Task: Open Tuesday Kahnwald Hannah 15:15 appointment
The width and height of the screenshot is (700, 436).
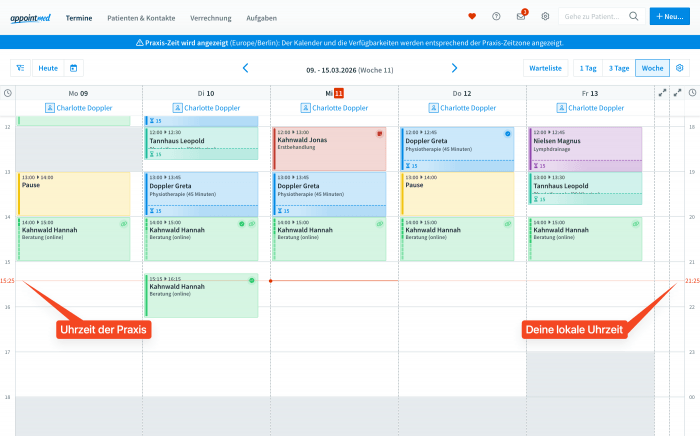Action: pos(201,295)
